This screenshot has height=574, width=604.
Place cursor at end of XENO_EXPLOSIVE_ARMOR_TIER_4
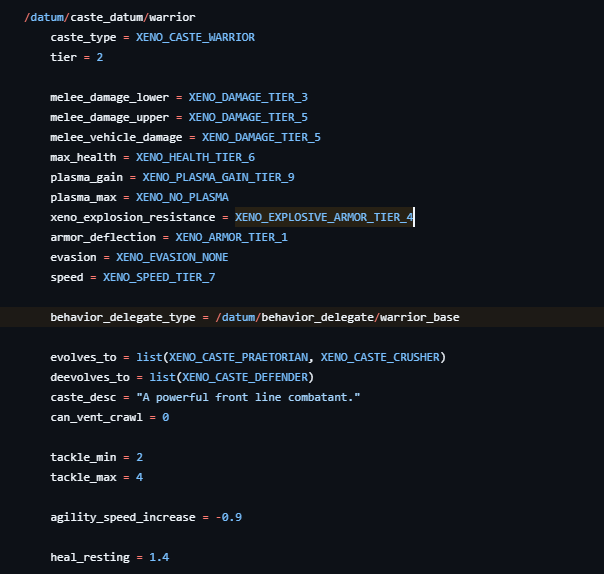tap(413, 217)
